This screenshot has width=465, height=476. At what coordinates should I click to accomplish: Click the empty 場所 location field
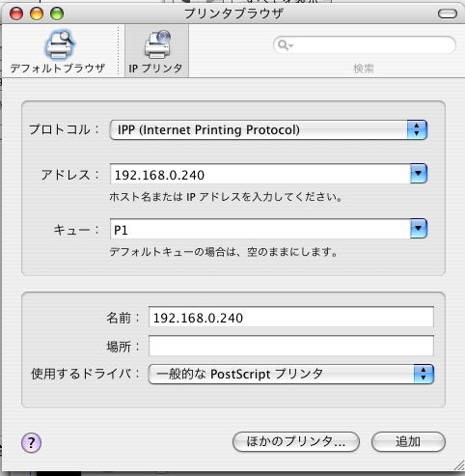pyautogui.click(x=291, y=346)
